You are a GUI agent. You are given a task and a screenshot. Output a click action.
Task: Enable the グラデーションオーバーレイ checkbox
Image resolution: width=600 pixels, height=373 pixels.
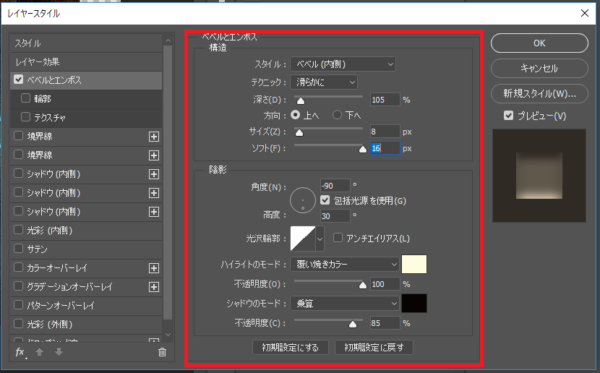pyautogui.click(x=18, y=286)
